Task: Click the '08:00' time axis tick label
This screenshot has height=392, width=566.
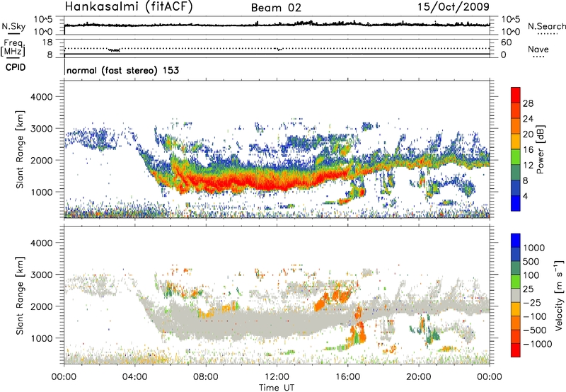Action: coord(206,377)
